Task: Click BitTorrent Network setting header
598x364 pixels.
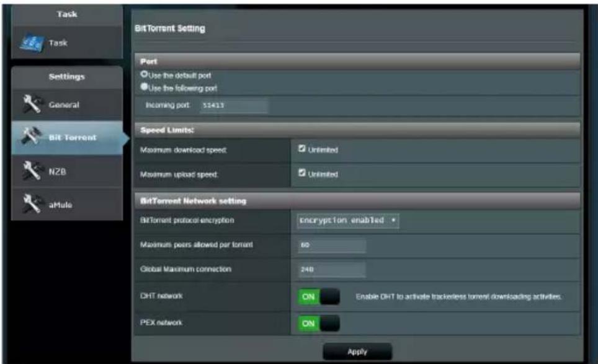Action: pyautogui.click(x=357, y=200)
